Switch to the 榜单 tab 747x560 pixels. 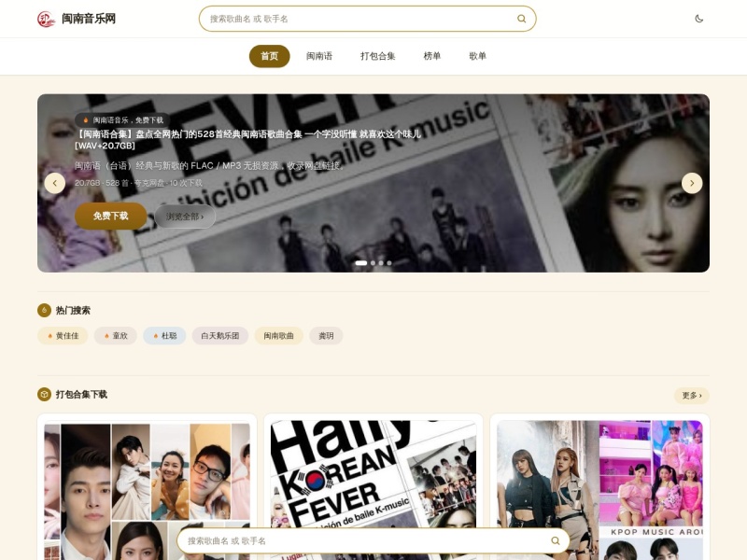[432, 56]
